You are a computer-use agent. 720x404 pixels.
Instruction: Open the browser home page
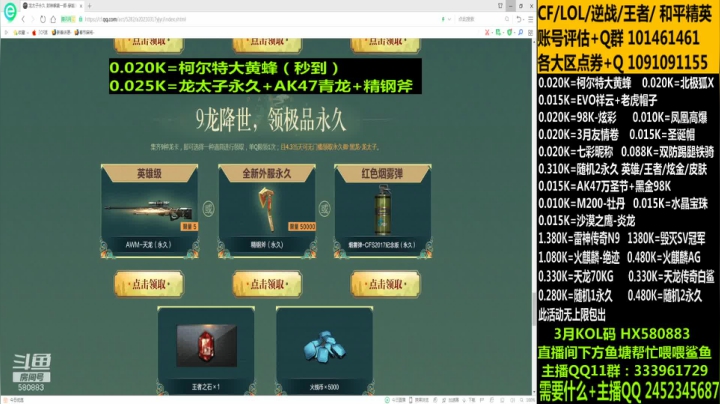(53, 19)
